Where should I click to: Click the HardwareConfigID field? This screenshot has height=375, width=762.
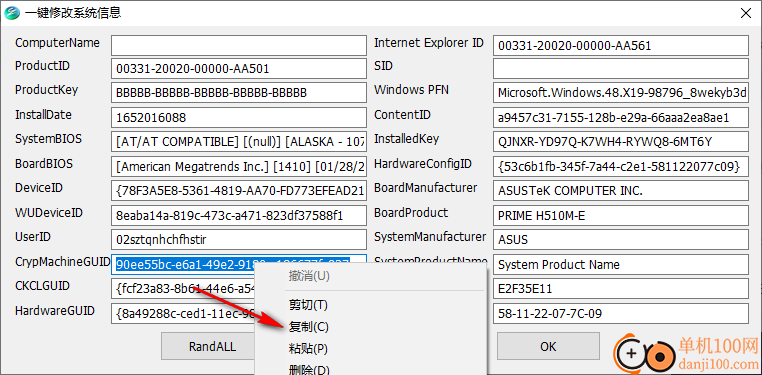click(621, 167)
